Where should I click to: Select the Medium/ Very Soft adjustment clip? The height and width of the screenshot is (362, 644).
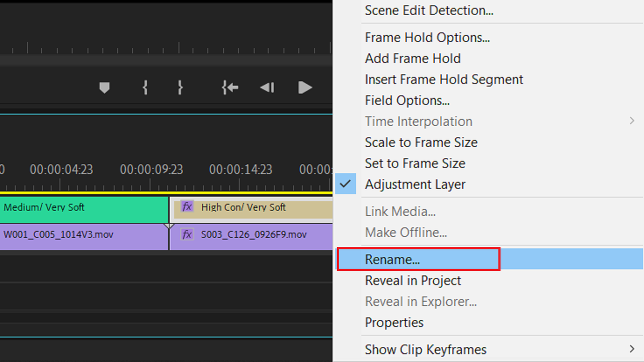click(x=84, y=210)
